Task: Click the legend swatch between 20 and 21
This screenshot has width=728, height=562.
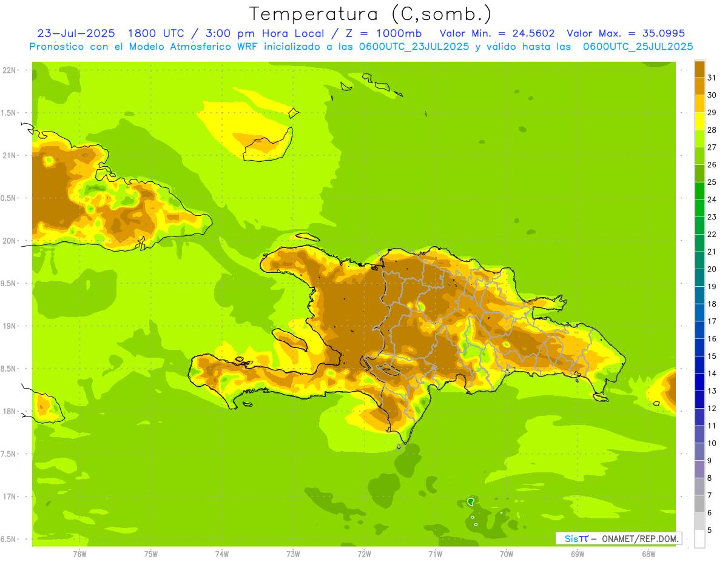Action: click(699, 260)
